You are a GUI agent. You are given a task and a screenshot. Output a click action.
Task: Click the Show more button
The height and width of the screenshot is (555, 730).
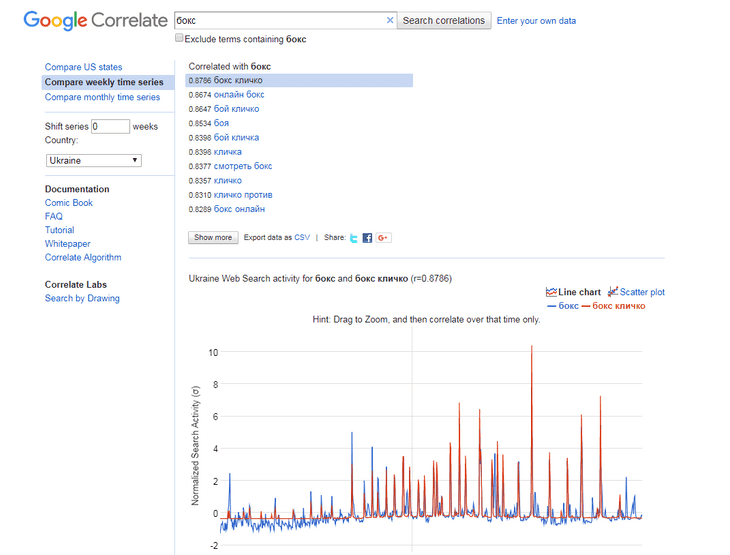pos(213,237)
